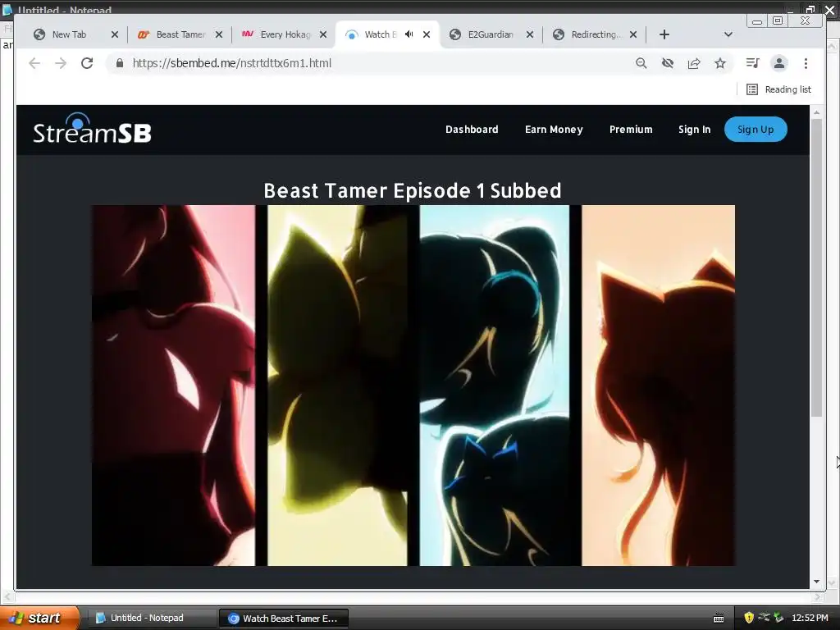840x630 pixels.
Task: Click the page scrollbar down arrow
Action: coord(816,582)
